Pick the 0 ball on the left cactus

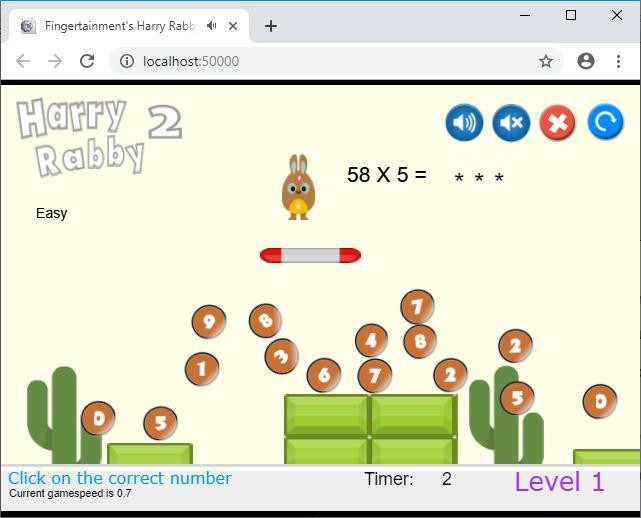point(98,418)
